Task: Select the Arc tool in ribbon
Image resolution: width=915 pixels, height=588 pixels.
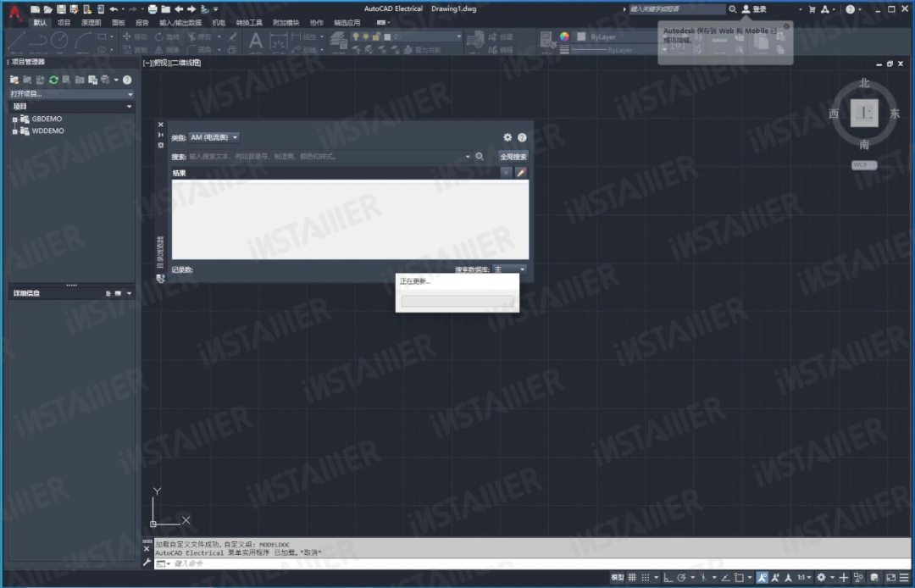Action: coord(82,40)
